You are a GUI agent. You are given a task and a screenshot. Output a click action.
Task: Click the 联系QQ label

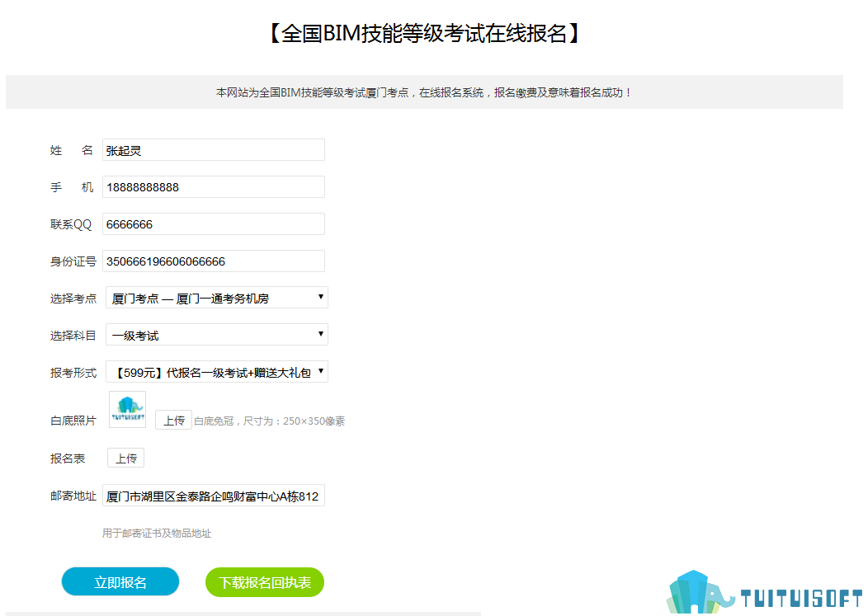tap(71, 224)
